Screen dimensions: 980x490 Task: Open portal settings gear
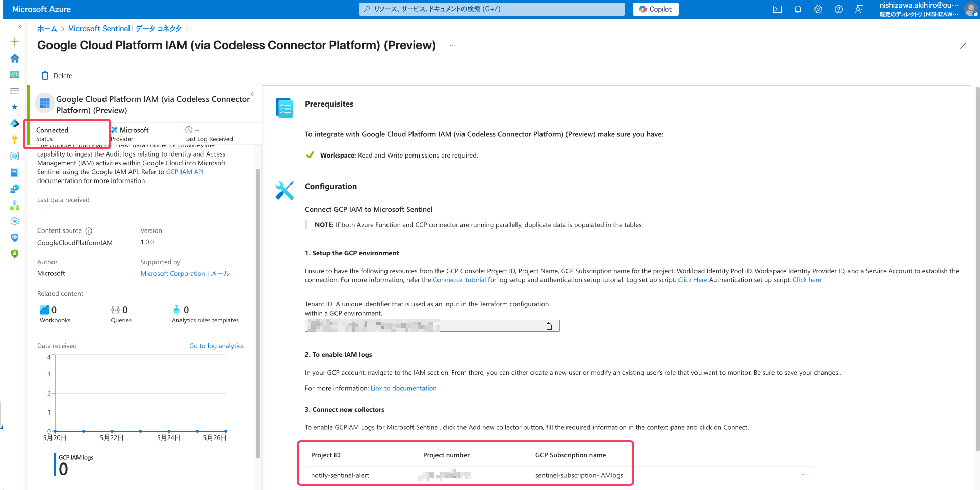click(818, 9)
